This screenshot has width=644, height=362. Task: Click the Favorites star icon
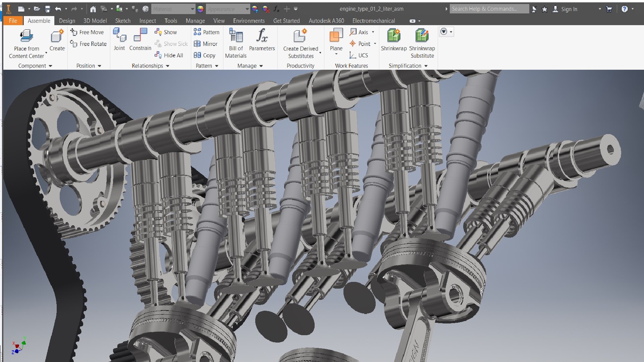545,9
